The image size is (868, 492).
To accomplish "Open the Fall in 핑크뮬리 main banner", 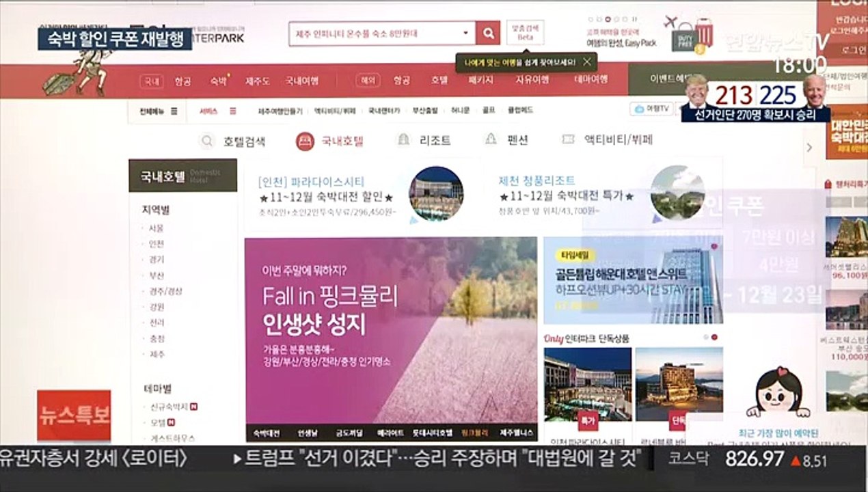I will point(391,330).
